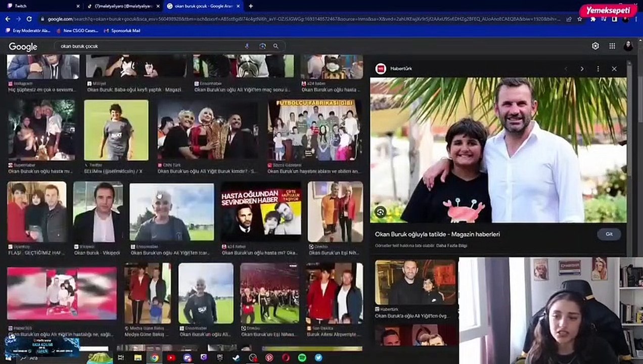Click the lens icon on preview photo
Image resolution: width=643 pixels, height=364 pixels.
(x=381, y=212)
